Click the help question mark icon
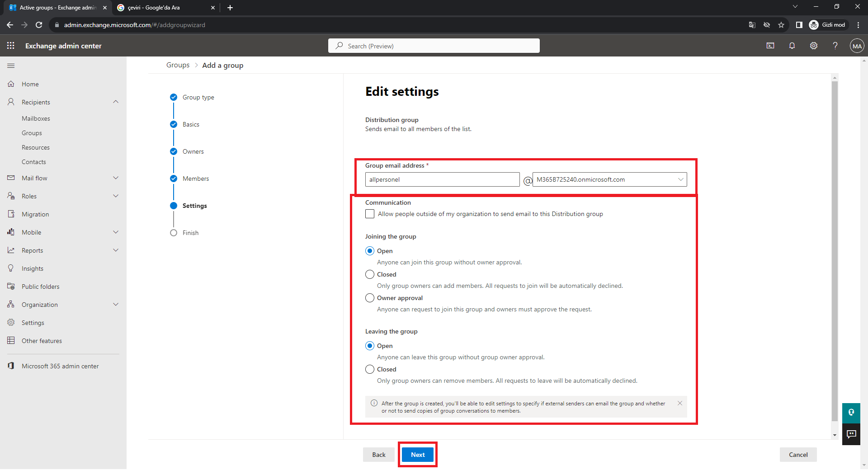The width and height of the screenshot is (868, 470). [835, 46]
